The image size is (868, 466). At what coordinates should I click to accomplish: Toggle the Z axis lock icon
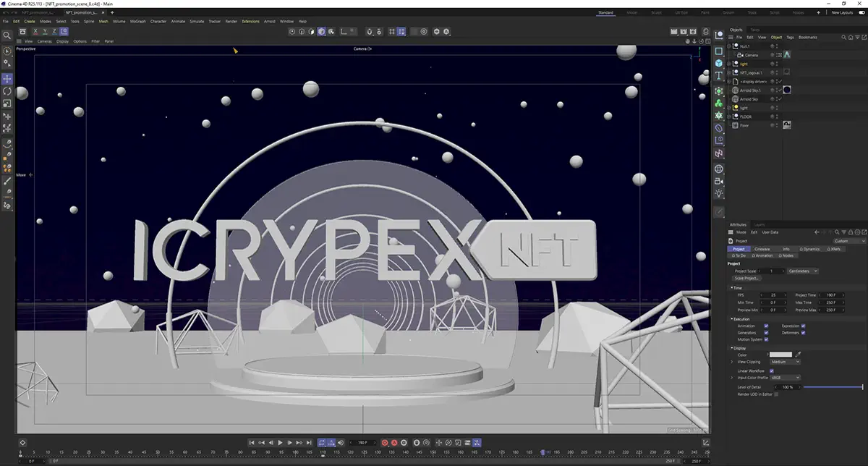click(x=54, y=31)
